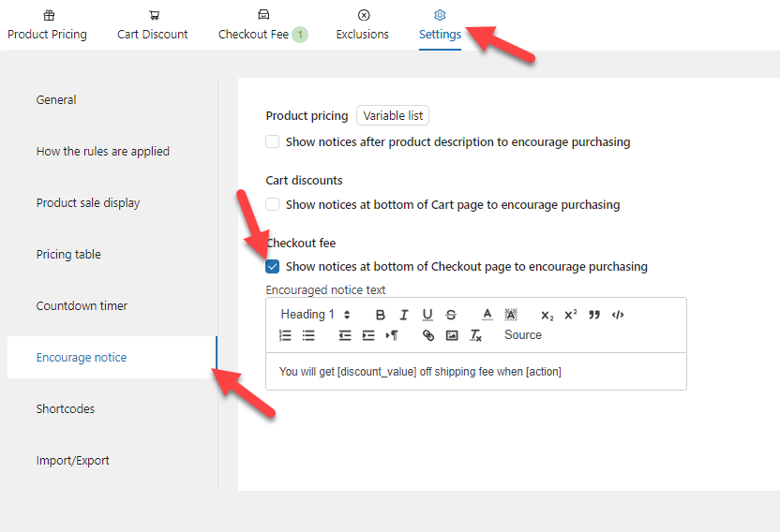Toggle right-to-left text direction
Screen dimensions: 780x532
coord(392,335)
